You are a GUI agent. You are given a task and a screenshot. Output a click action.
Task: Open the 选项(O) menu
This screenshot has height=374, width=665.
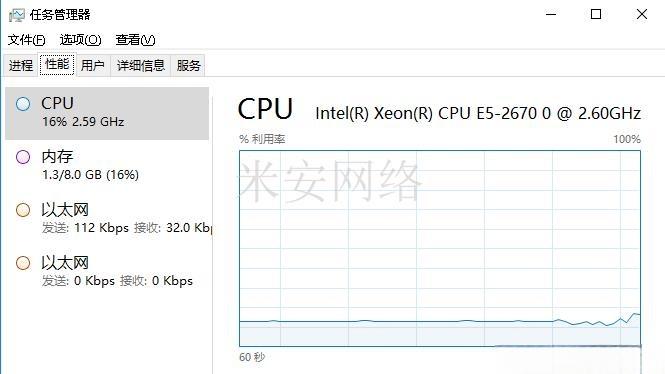coord(80,40)
